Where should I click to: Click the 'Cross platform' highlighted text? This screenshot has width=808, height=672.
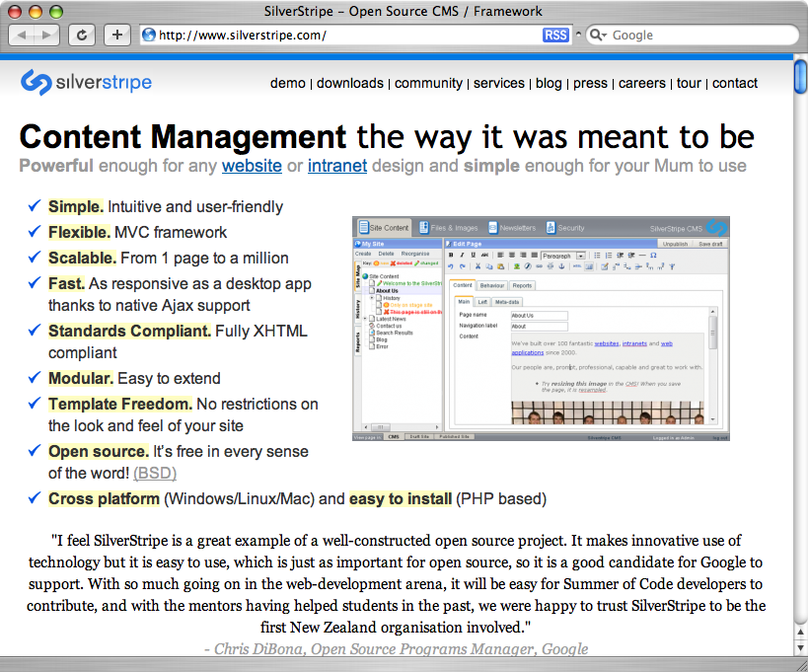pyautogui.click(x=105, y=499)
